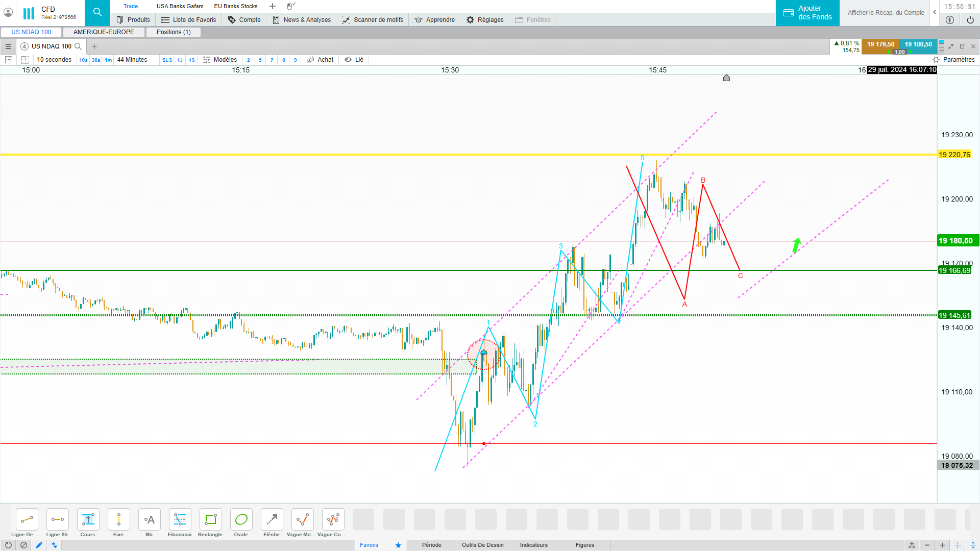980x551 pixels.
Task: Select the Ovale drawing tool
Action: coord(241,520)
